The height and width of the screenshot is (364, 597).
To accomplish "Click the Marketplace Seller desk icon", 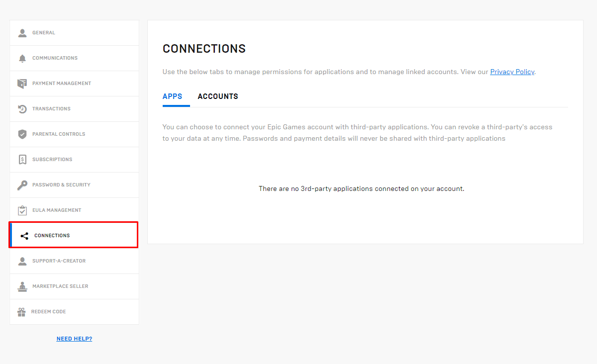I will pos(22,286).
